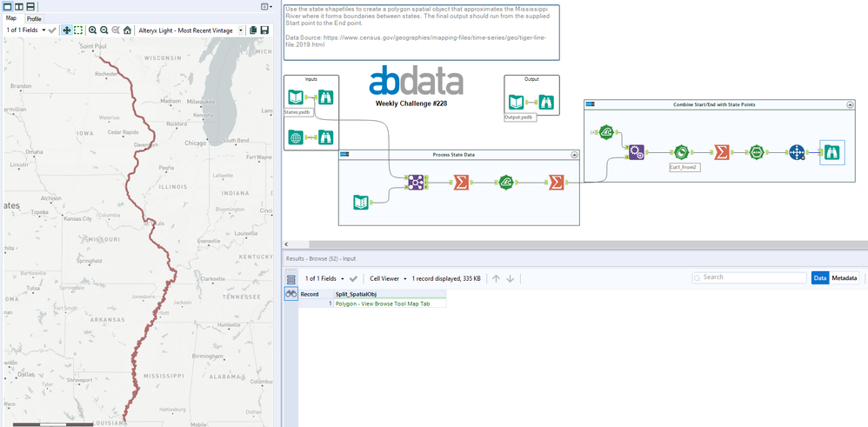The height and width of the screenshot is (427, 868).
Task: Select the purple Find Replace tool
Action: (x=416, y=183)
